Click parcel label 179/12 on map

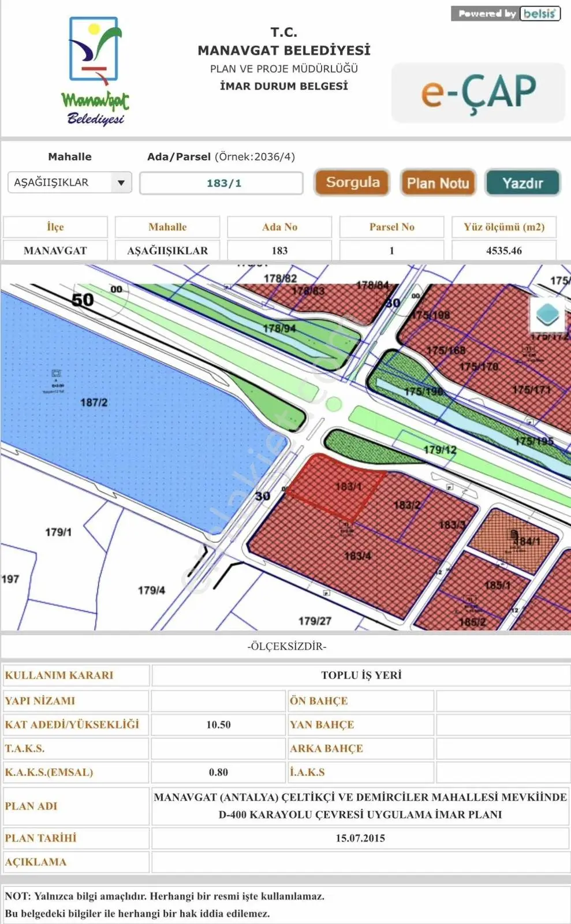(440, 449)
